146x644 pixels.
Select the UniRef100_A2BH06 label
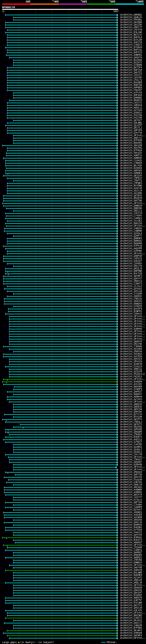(131, 329)
